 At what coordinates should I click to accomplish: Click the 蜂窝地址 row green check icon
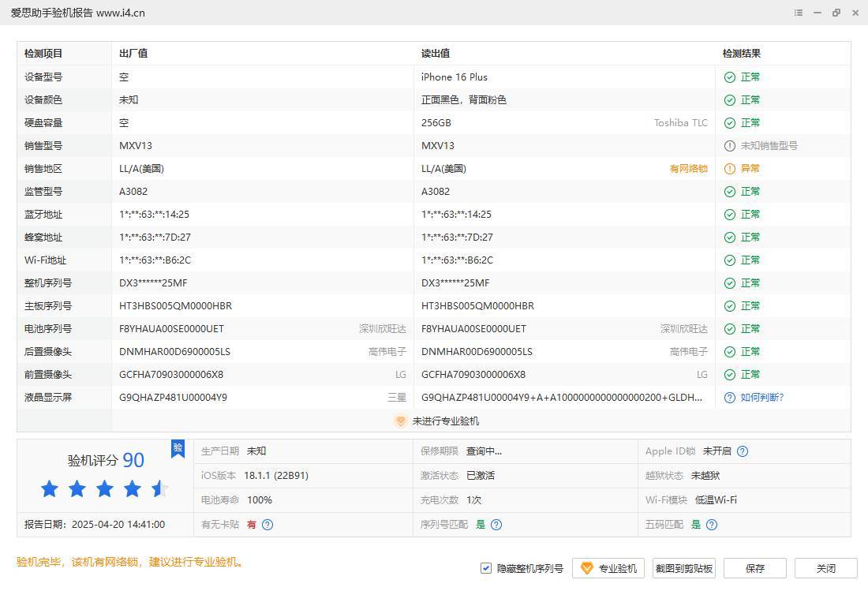(x=730, y=238)
